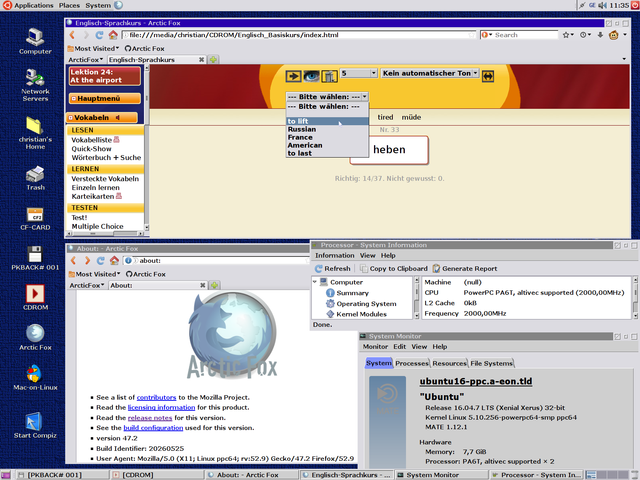Switch to the File Systems tab in System Monitor
640x480 pixels.
click(491, 363)
